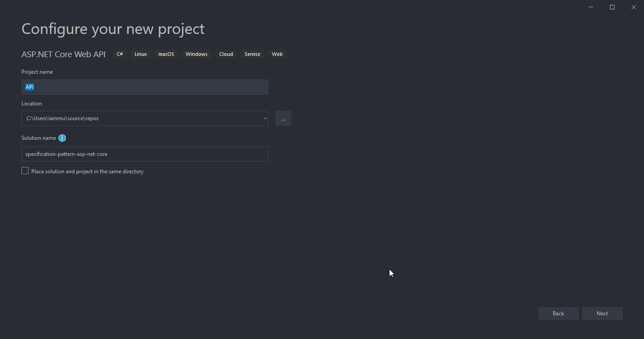The image size is (644, 339).
Task: Click the Windows platform tag
Action: click(x=196, y=54)
